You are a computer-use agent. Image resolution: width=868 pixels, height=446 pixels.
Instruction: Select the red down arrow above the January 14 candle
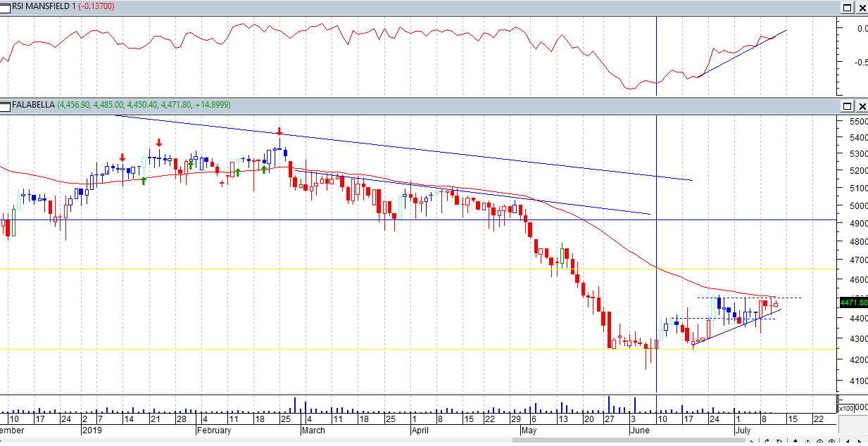point(122,158)
